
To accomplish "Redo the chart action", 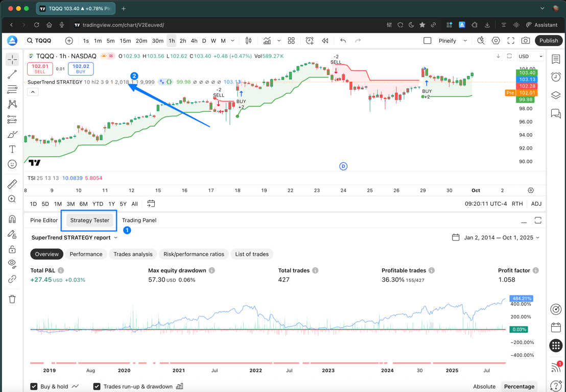I will tap(358, 41).
